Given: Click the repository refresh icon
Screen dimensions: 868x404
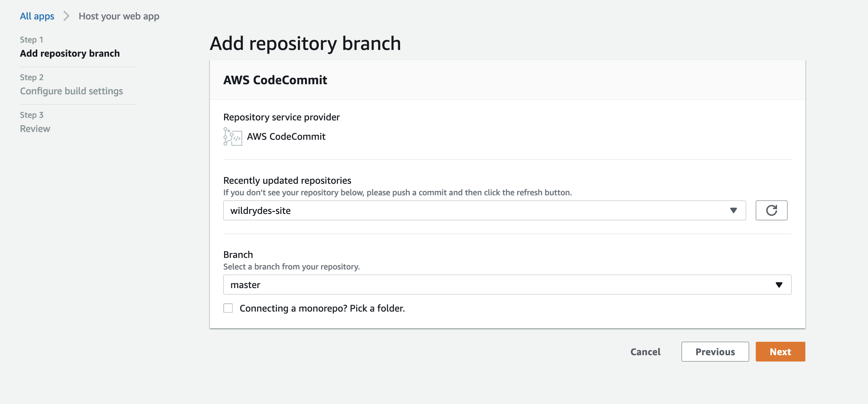Looking at the screenshot, I should (772, 210).
